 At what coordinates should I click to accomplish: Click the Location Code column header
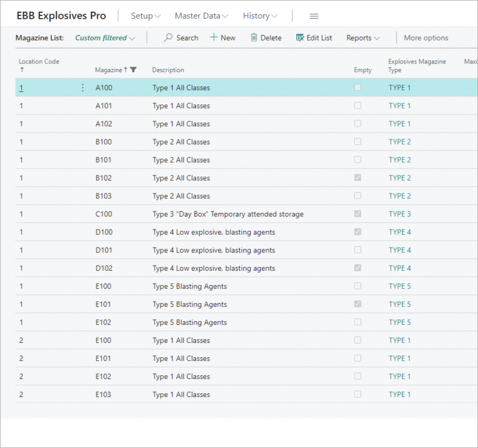click(x=39, y=62)
